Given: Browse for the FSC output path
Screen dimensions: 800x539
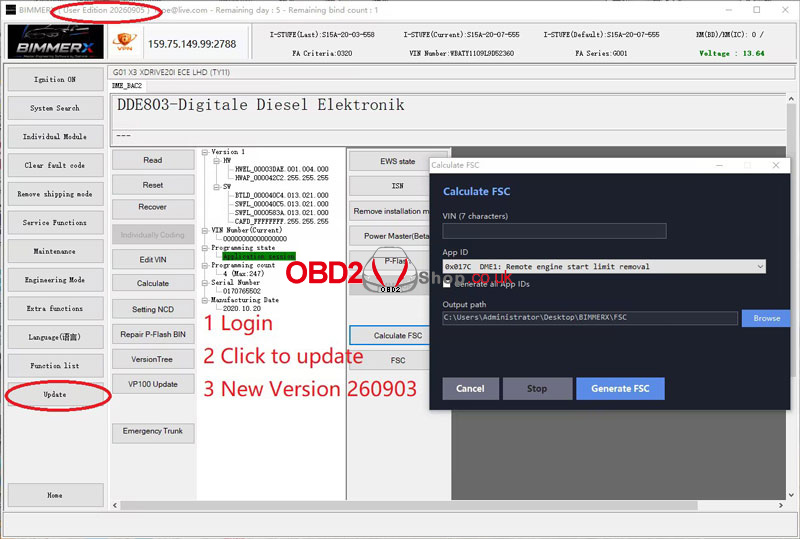Looking at the screenshot, I should pos(766,318).
